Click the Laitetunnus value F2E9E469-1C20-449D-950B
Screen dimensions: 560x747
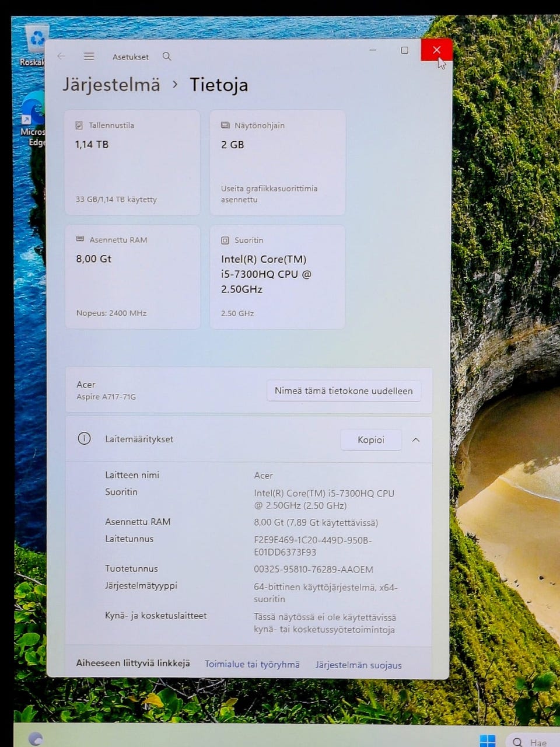click(313, 546)
